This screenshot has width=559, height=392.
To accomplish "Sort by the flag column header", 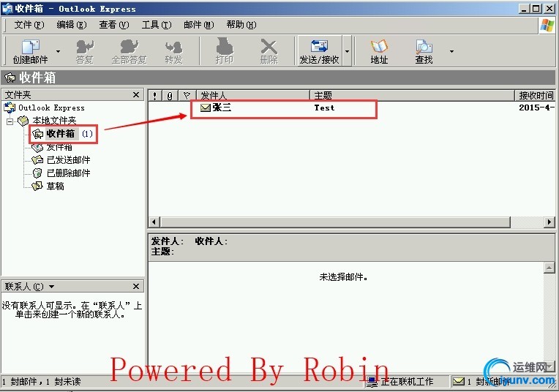I will tap(187, 95).
